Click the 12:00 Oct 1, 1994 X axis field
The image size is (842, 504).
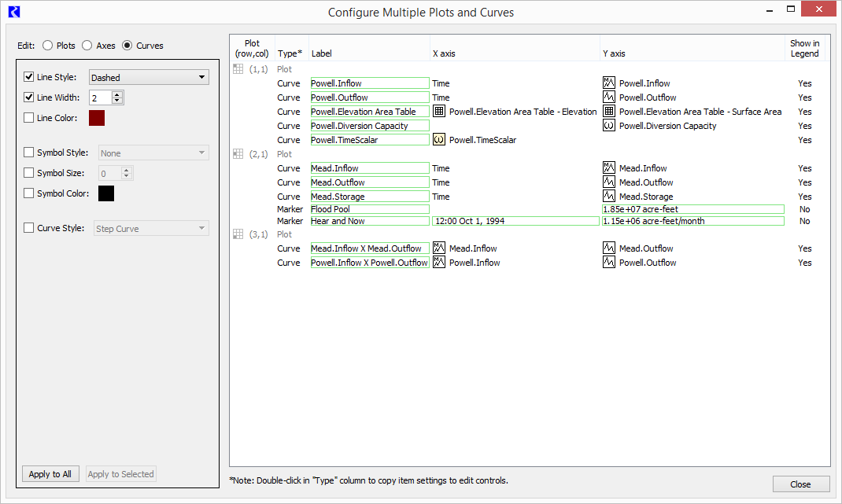(x=515, y=221)
